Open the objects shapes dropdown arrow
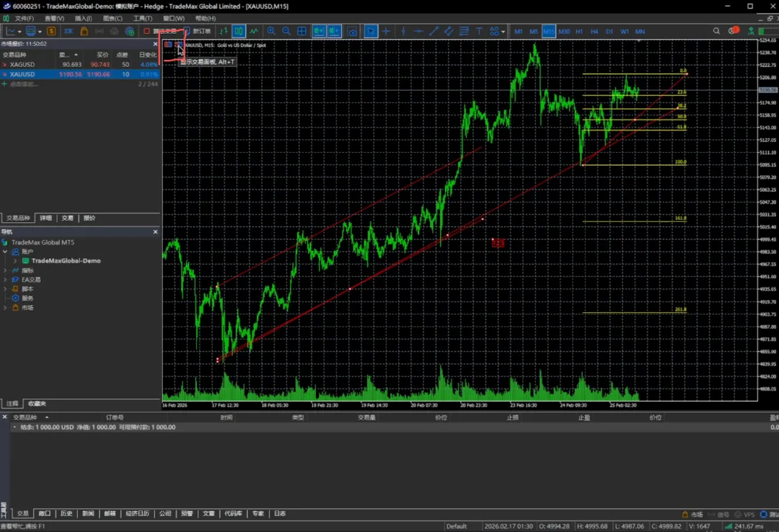Viewport: 779px width, 532px height. click(x=503, y=31)
